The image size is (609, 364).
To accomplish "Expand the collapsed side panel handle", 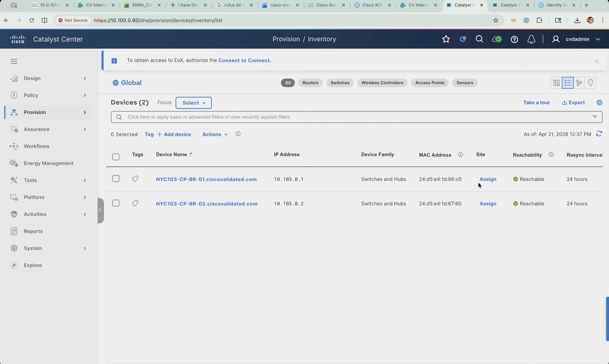I will pyautogui.click(x=100, y=211).
